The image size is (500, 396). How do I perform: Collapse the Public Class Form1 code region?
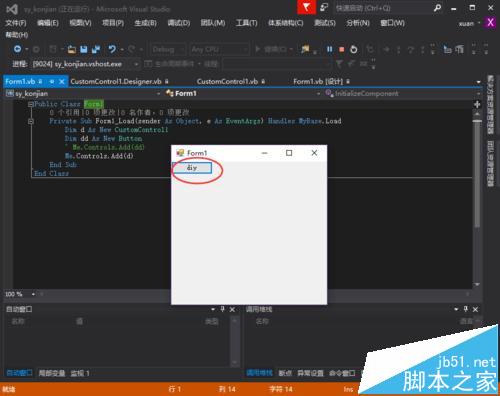pyautogui.click(x=31, y=104)
